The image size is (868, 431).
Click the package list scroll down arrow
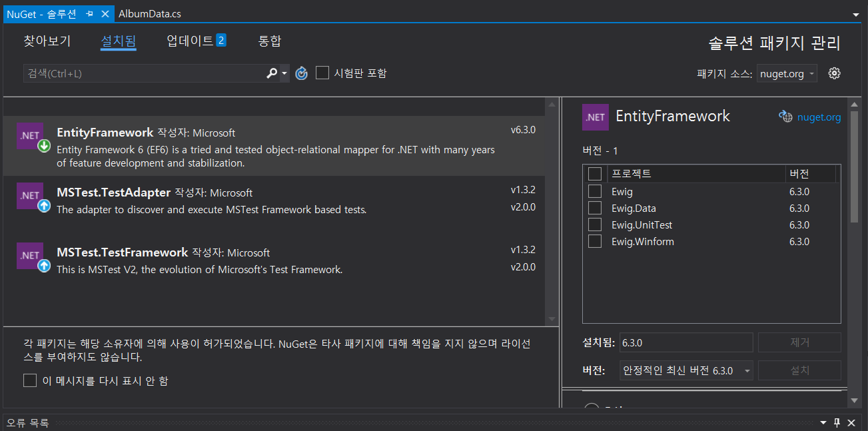click(x=552, y=320)
